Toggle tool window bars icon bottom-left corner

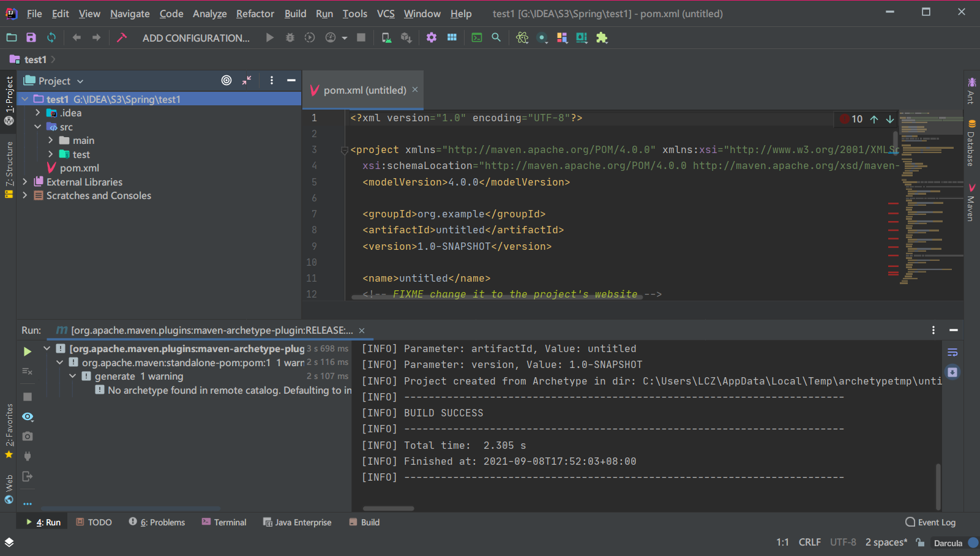(x=9, y=542)
